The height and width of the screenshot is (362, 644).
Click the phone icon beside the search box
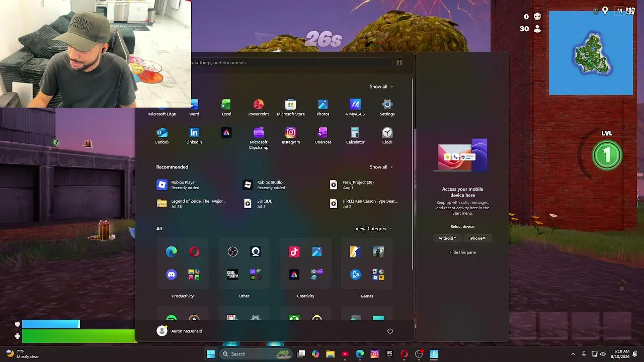(399, 63)
